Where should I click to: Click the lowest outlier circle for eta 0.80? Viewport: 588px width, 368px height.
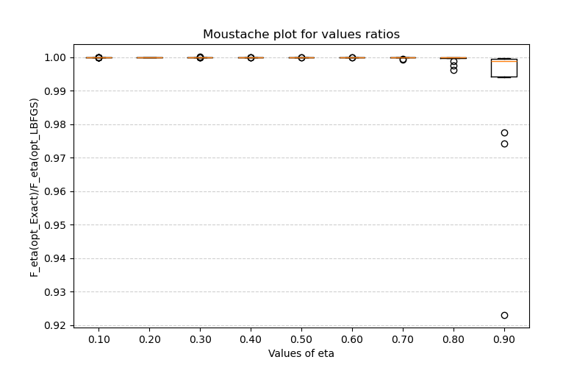pos(453,70)
